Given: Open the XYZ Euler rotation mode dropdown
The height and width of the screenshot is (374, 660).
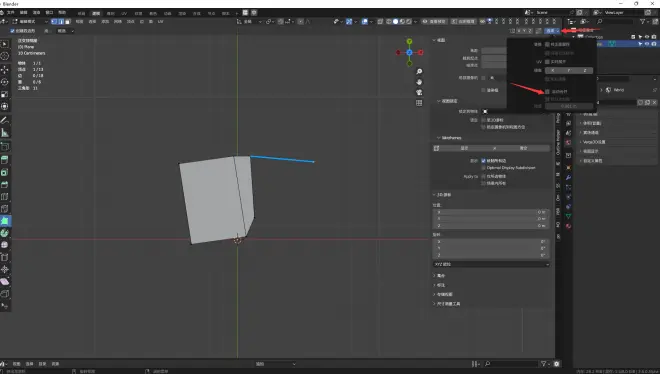Looking at the screenshot, I should [491, 264].
